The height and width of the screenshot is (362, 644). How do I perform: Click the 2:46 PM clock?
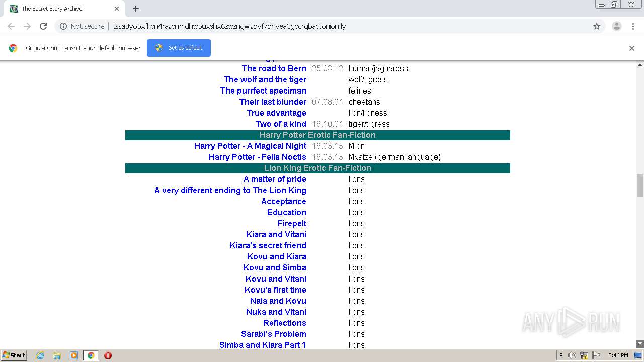click(618, 355)
